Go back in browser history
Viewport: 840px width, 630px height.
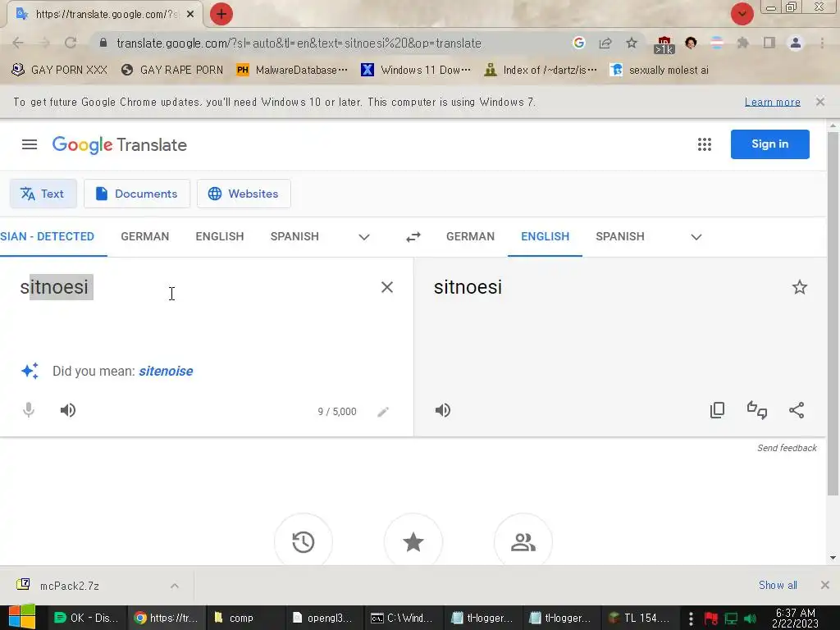(18, 43)
